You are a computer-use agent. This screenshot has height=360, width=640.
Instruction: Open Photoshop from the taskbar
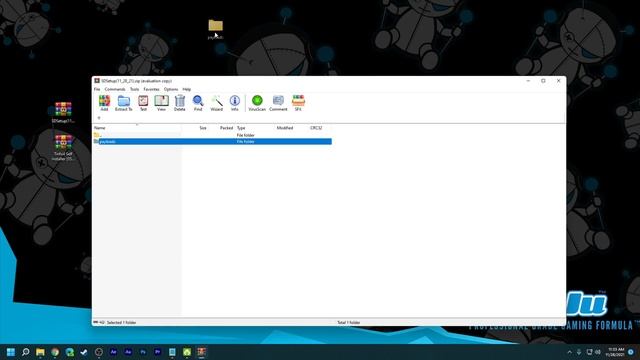(x=143, y=352)
